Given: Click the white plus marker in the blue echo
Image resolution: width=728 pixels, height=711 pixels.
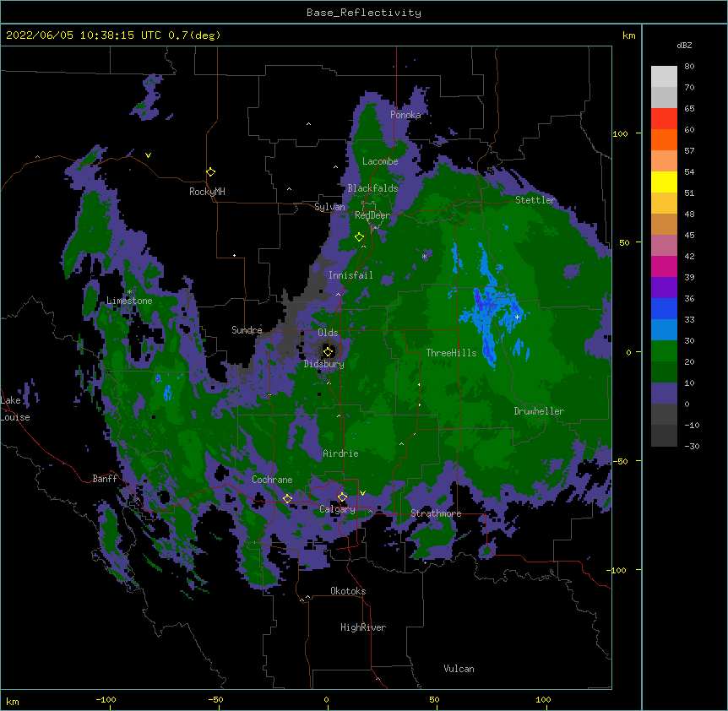Looking at the screenshot, I should pos(517,317).
